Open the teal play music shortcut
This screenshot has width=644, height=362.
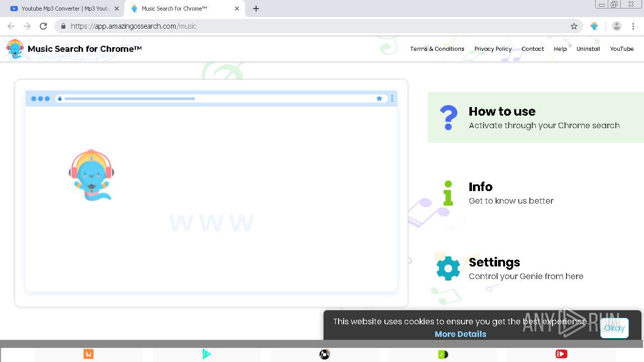207,354
